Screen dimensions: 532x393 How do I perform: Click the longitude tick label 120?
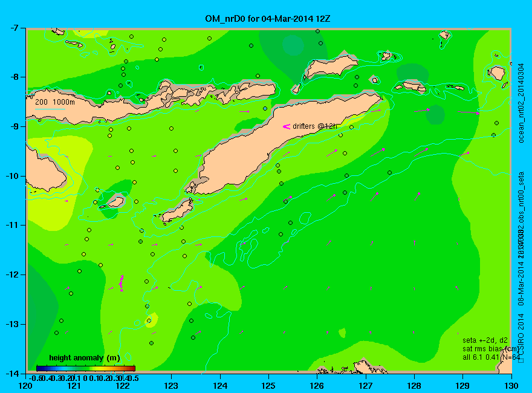click(25, 386)
